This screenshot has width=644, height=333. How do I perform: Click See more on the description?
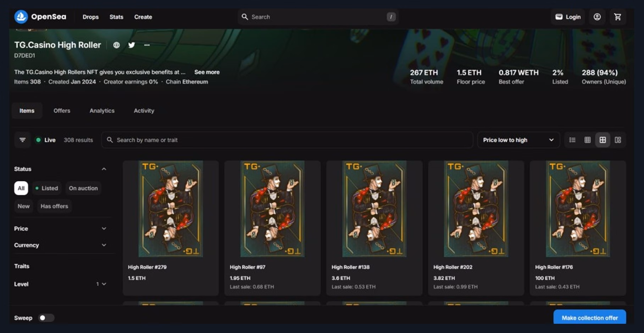(x=207, y=72)
